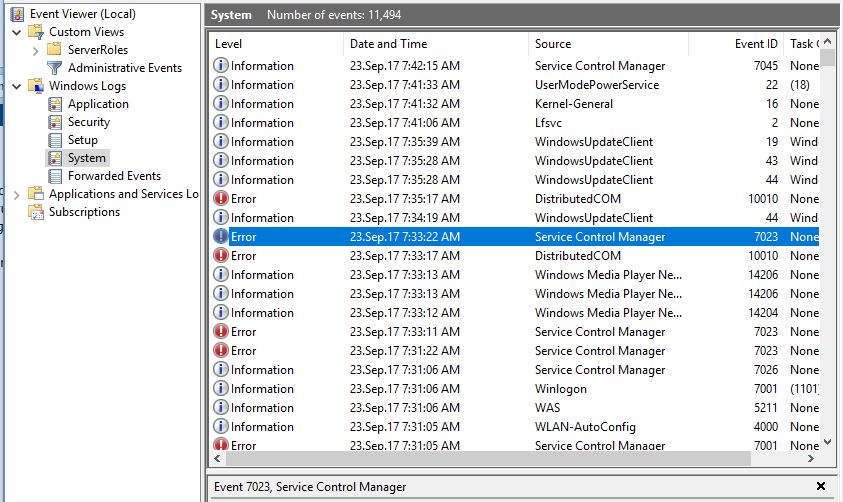Click the Security log icon

(54, 122)
